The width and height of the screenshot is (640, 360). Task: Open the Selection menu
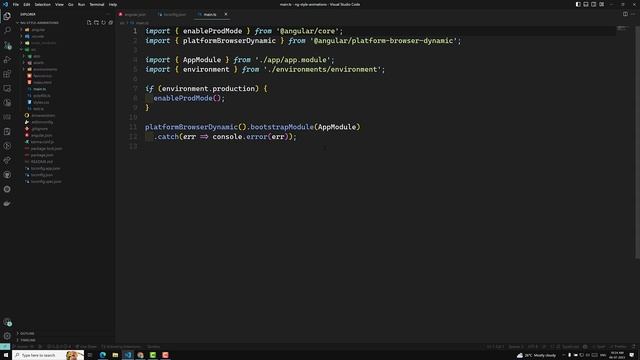(x=42, y=4)
